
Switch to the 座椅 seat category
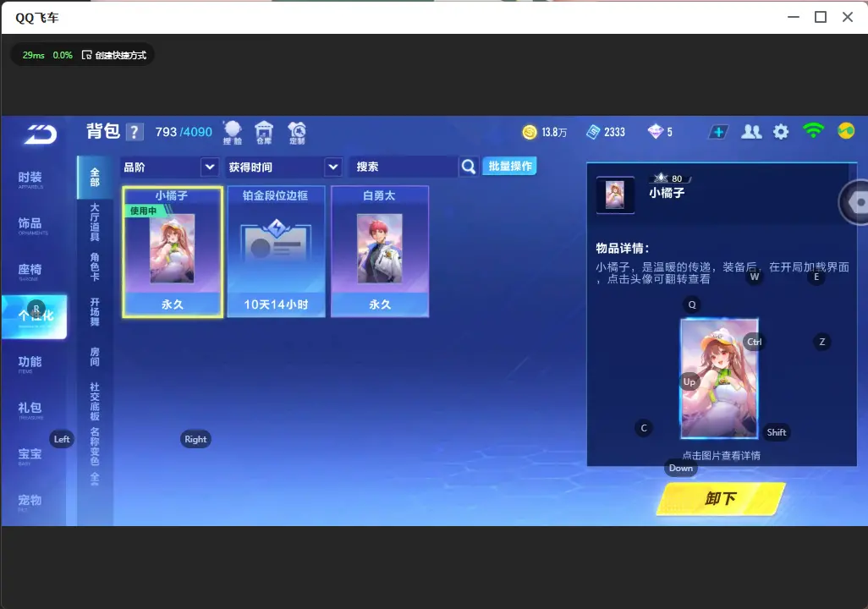30,271
